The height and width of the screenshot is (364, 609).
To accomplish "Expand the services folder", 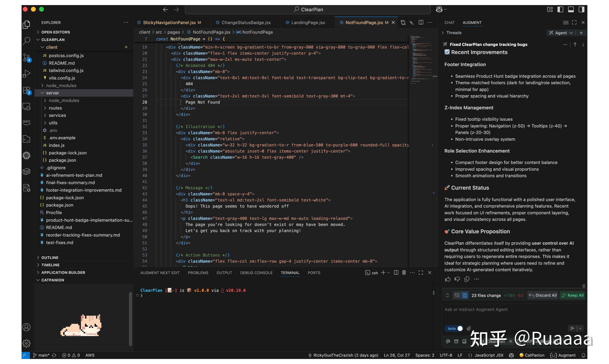I will pos(84,115).
